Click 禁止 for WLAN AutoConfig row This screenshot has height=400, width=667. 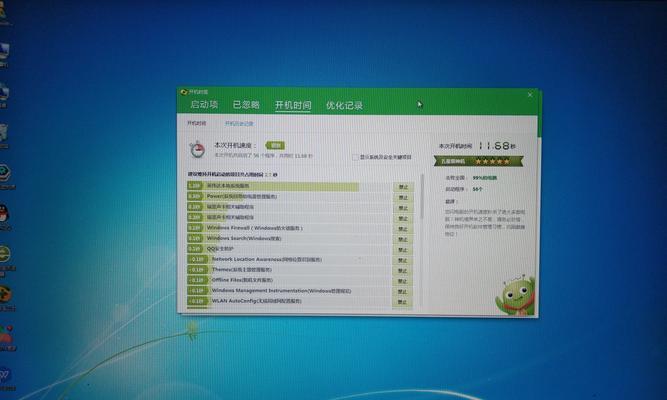402,302
